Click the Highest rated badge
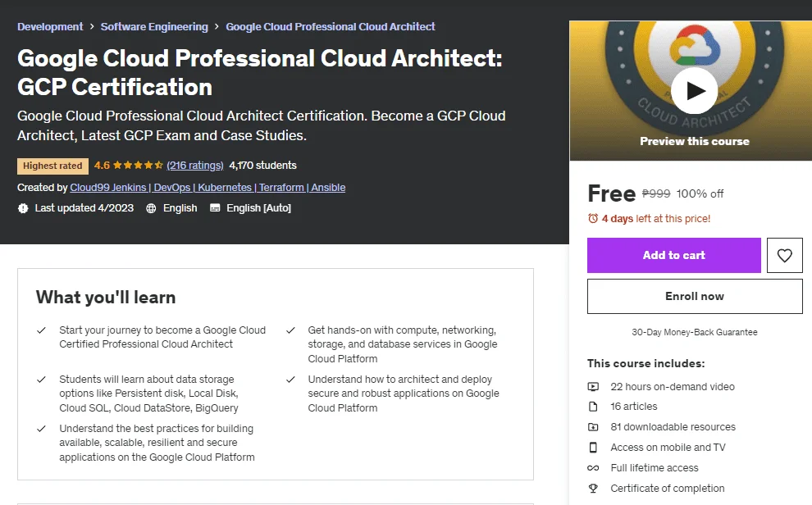The height and width of the screenshot is (505, 812). [x=52, y=166]
